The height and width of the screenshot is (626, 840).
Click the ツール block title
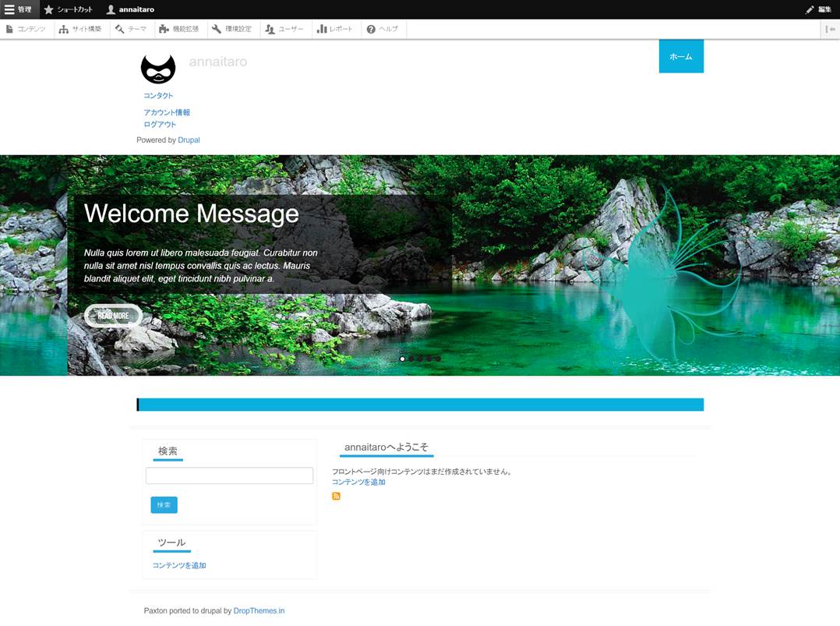171,543
